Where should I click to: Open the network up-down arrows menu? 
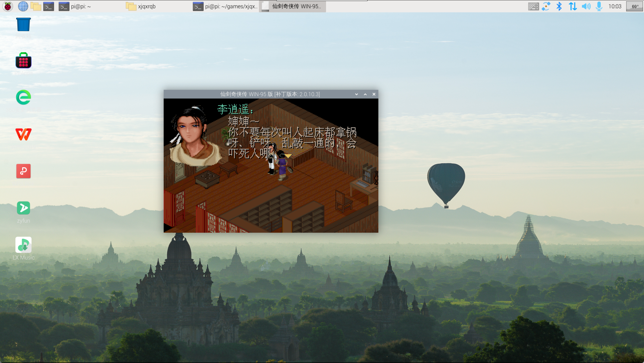tap(573, 6)
